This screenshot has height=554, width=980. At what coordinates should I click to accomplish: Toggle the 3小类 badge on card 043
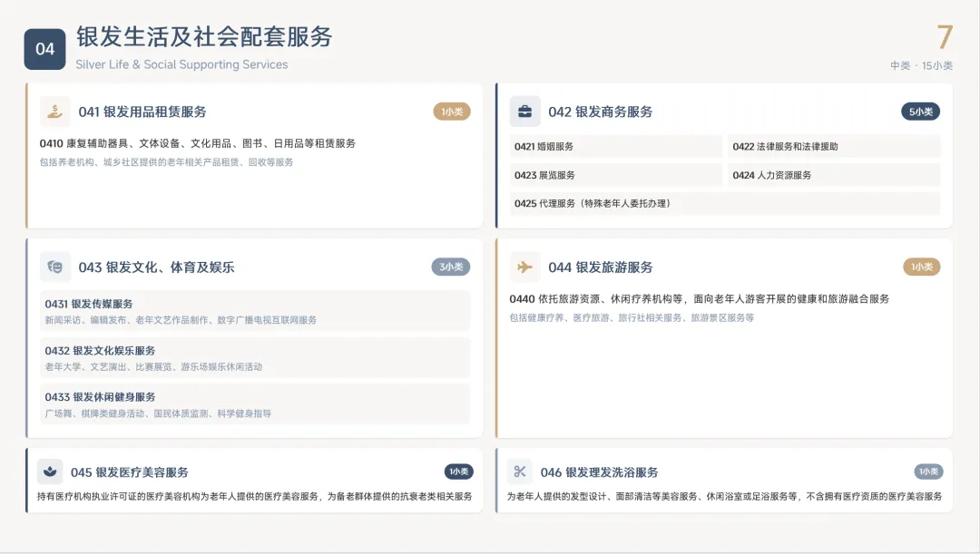tap(450, 267)
